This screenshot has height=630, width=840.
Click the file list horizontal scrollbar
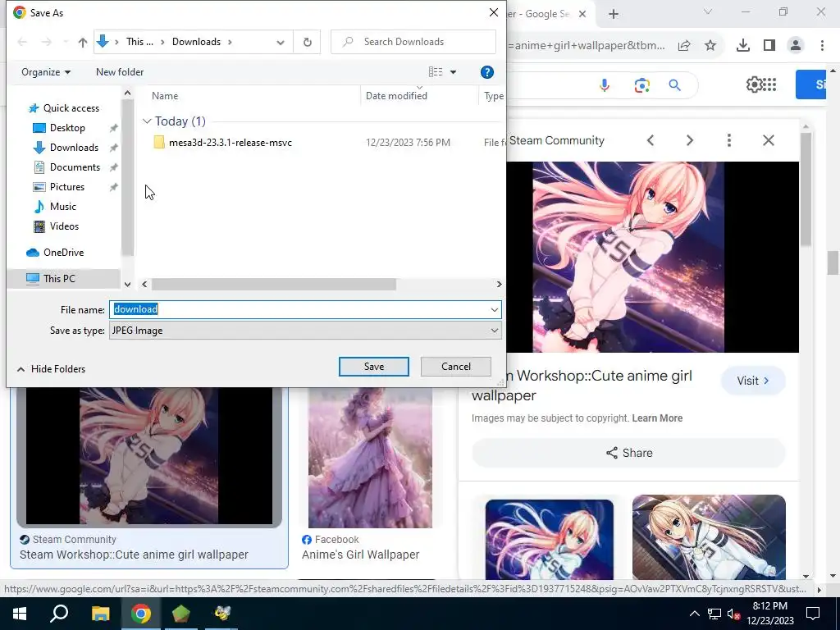click(274, 285)
